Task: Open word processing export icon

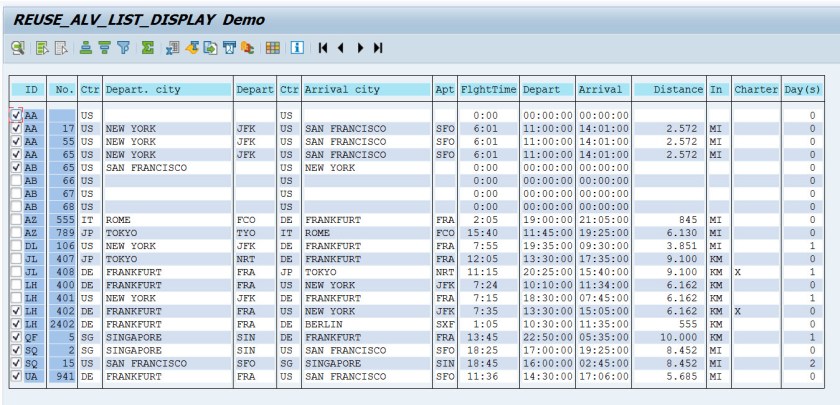Action: [x=192, y=48]
